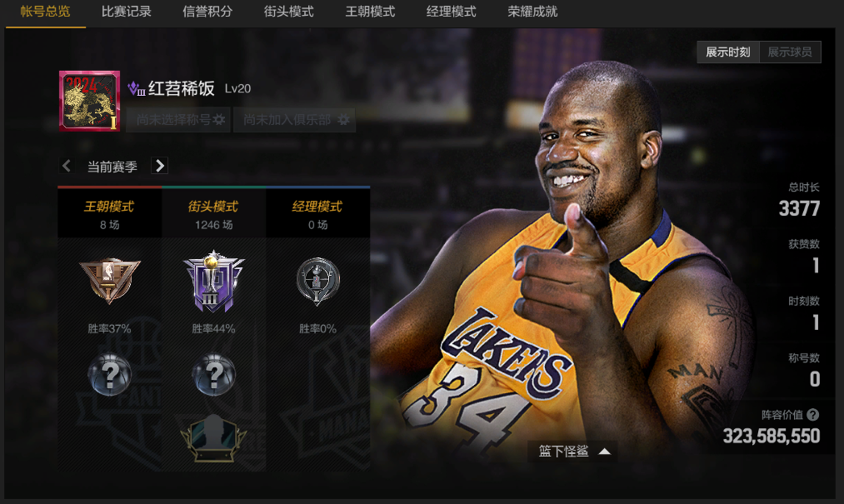Click the 8 场 match count

click(x=109, y=225)
